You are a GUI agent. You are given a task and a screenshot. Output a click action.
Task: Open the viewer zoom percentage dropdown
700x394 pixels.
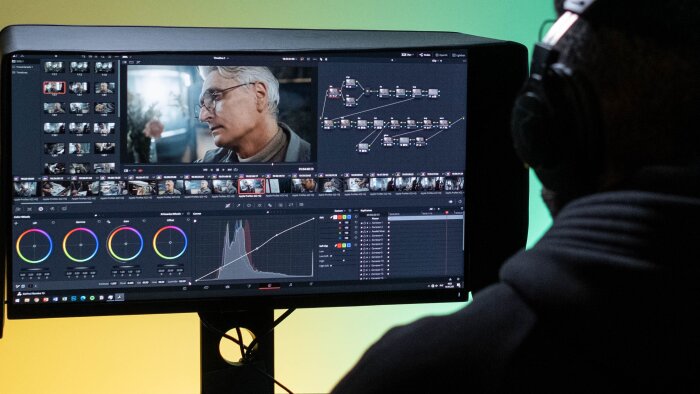[x=127, y=57]
